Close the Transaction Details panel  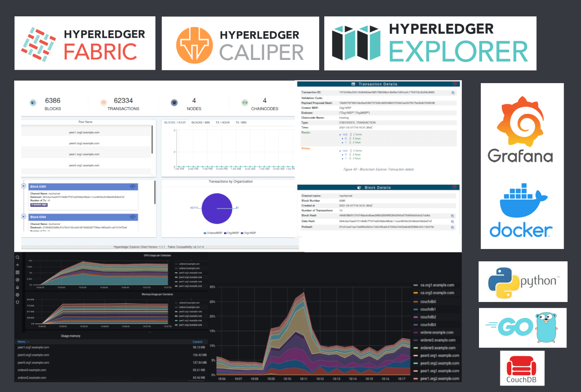[x=455, y=84]
